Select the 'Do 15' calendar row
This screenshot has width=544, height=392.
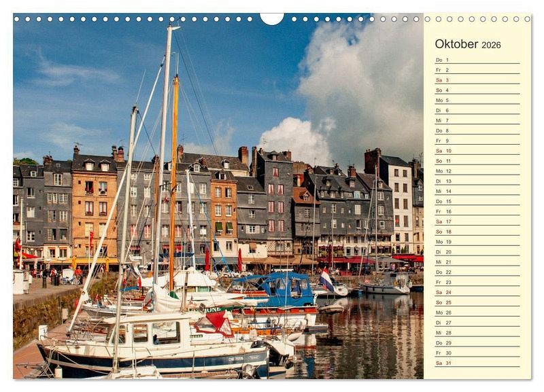click(x=477, y=201)
